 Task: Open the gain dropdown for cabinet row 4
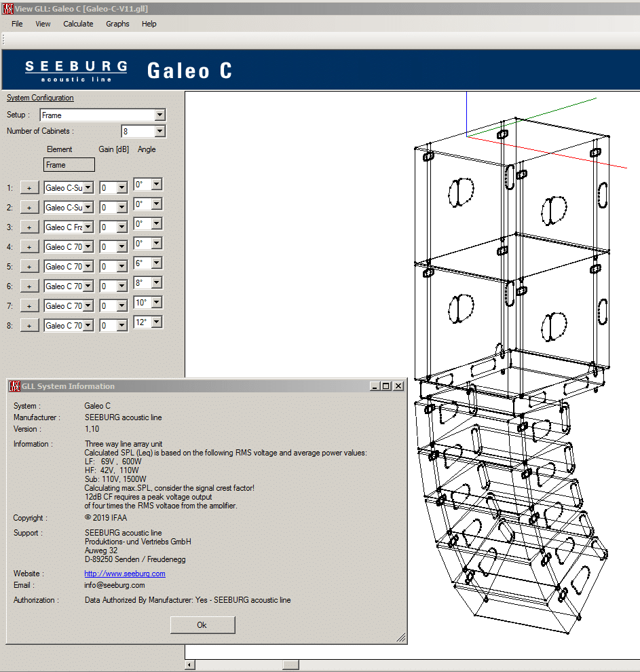122,247
